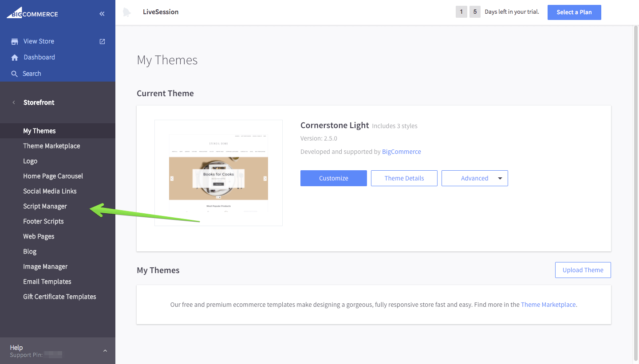Viewport: 639px width, 364px height.
Task: Open the Email Templates section
Action: click(47, 281)
